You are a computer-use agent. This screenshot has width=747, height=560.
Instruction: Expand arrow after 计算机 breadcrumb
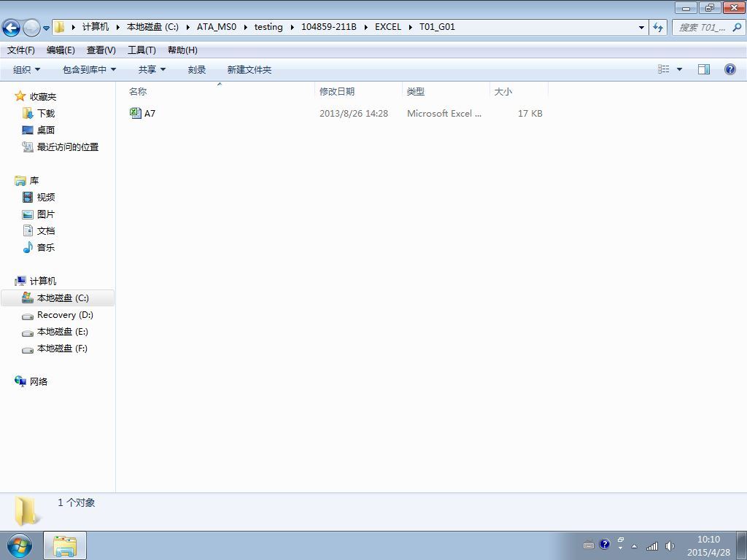tap(118, 27)
